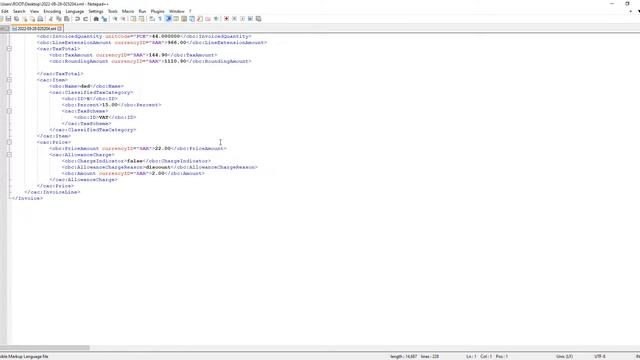Viewport: 640px width, 360px height.
Task: Click the Save All toolbar icon
Action: point(16,19)
